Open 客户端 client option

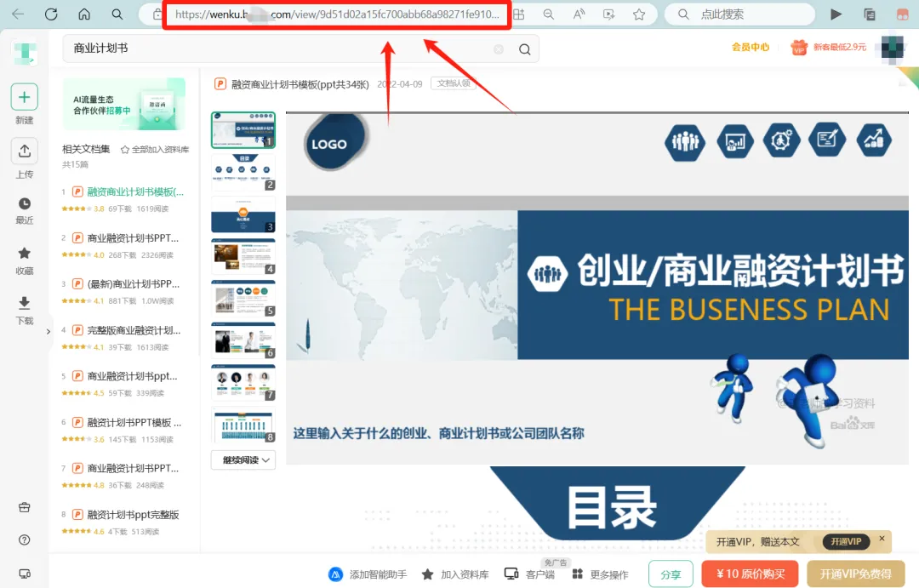[529, 574]
